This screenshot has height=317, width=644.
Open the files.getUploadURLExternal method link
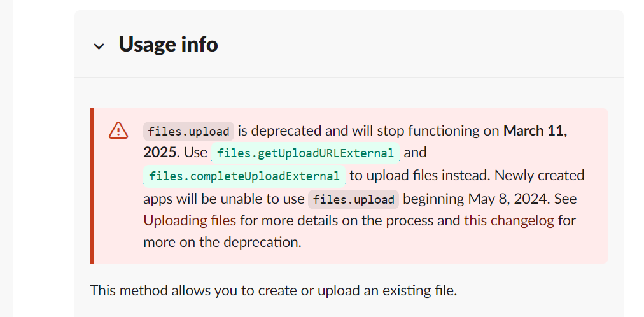point(305,153)
